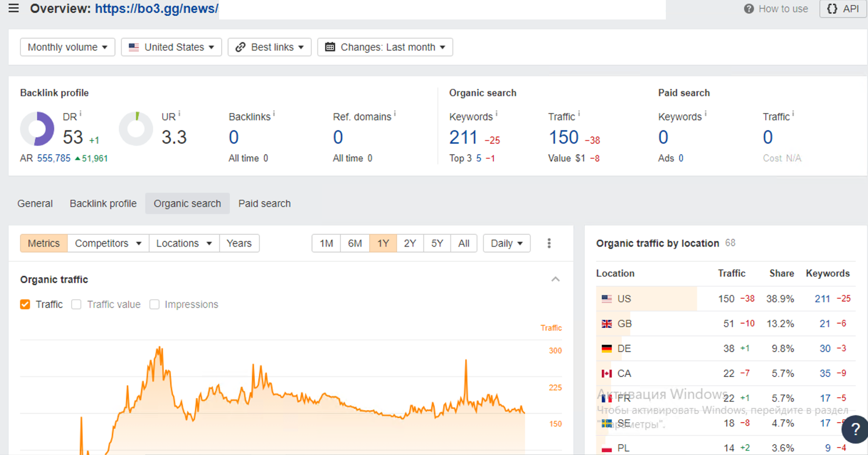
Task: Click the DE row in location table
Action: click(x=726, y=349)
